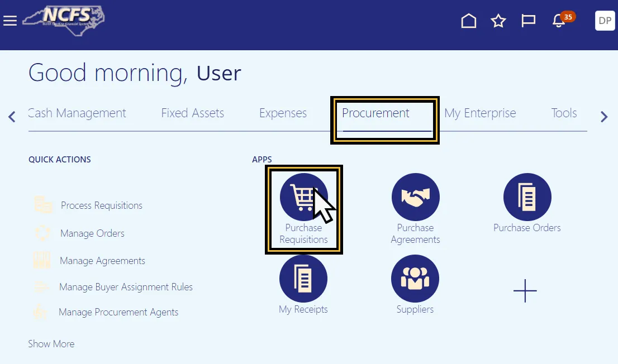Open the DP user profile menu
The width and height of the screenshot is (618, 364).
tap(605, 21)
